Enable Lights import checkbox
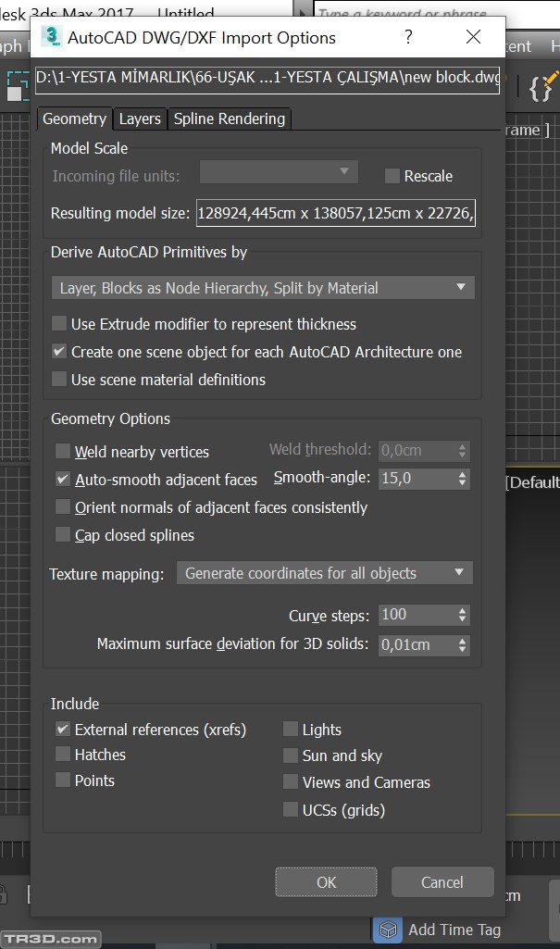Image resolution: width=560 pixels, height=949 pixels. tap(291, 730)
